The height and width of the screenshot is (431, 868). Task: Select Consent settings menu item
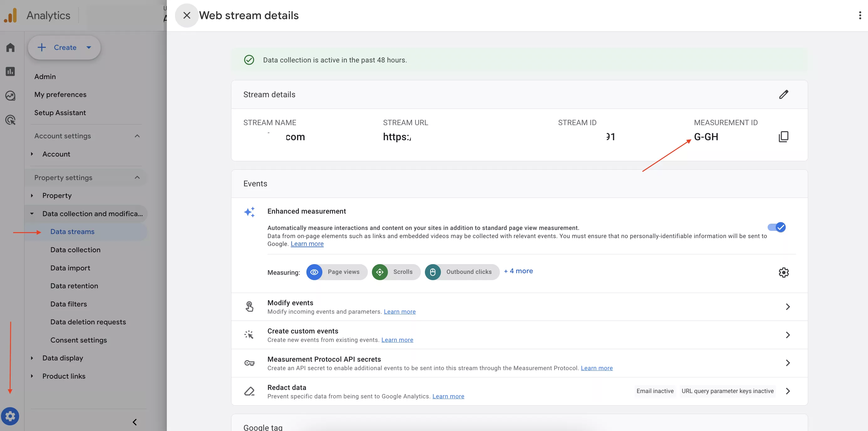[x=78, y=340]
